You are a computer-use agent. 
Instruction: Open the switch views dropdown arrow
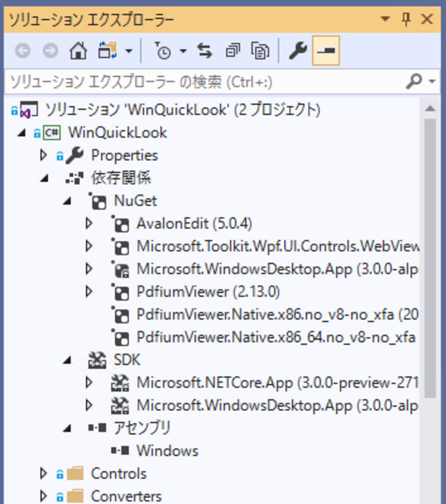(129, 51)
